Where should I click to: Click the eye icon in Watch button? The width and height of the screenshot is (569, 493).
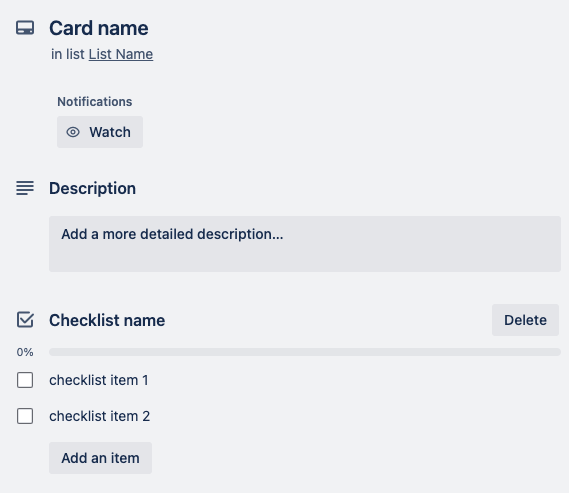point(73,132)
